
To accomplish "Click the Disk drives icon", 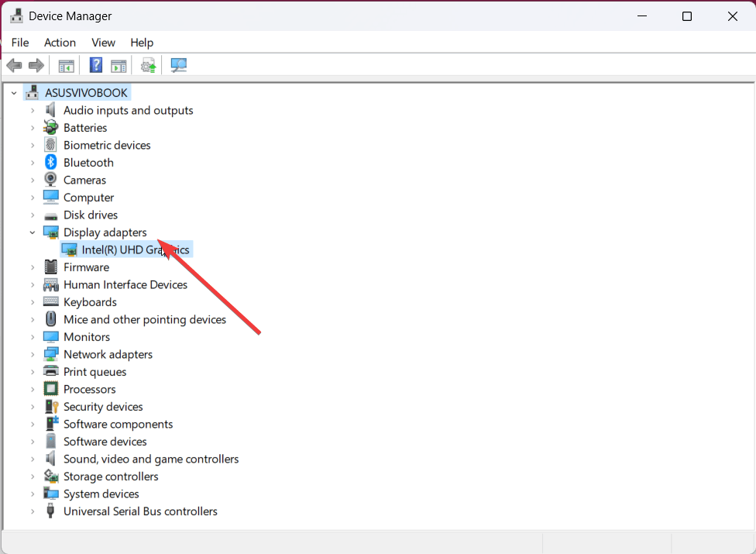I will click(50, 215).
